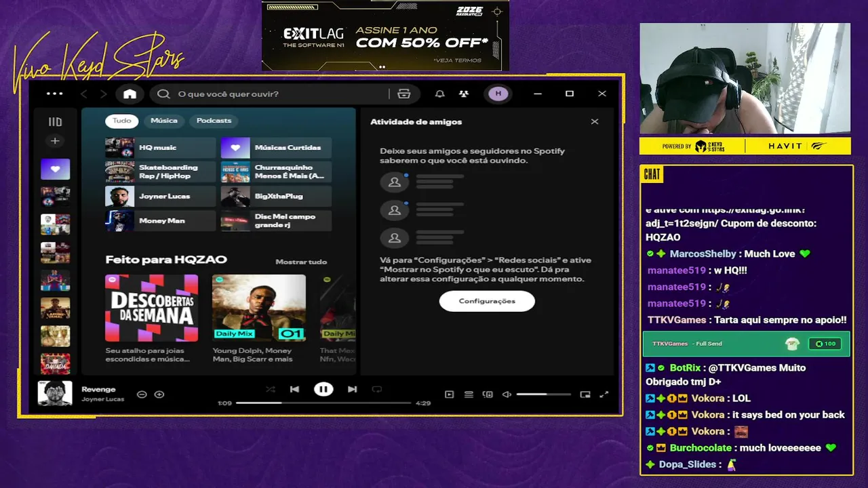Select the 'Música' filter chip
The width and height of the screenshot is (868, 488).
pyautogui.click(x=164, y=121)
